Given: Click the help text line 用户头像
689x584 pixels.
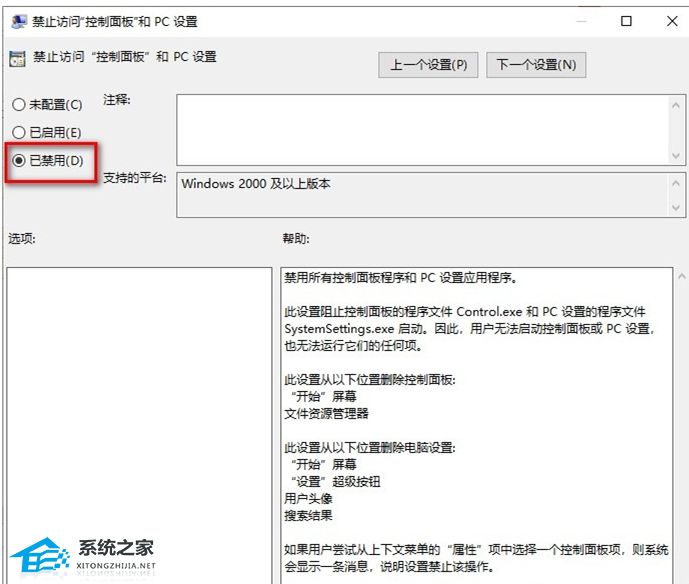Looking at the screenshot, I should [308, 498].
